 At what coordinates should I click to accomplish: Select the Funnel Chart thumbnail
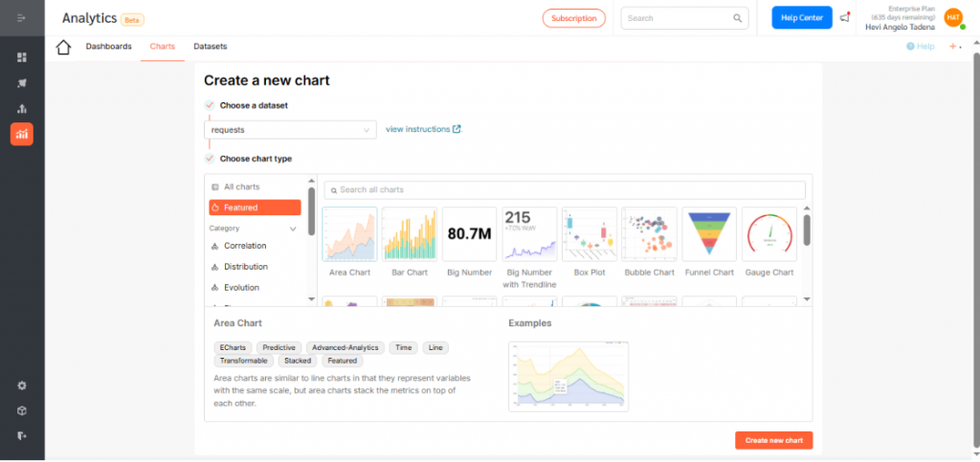[709, 234]
